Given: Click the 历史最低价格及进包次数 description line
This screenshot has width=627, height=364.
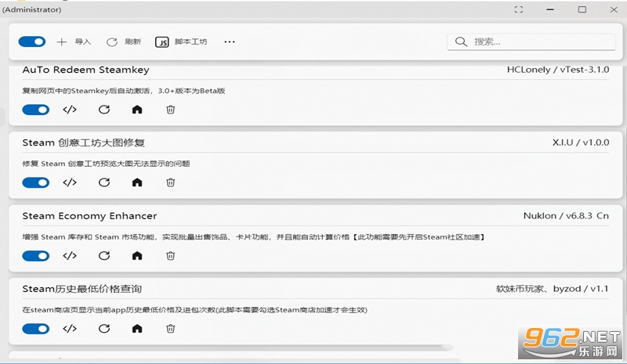Looking at the screenshot, I should pos(194,310).
